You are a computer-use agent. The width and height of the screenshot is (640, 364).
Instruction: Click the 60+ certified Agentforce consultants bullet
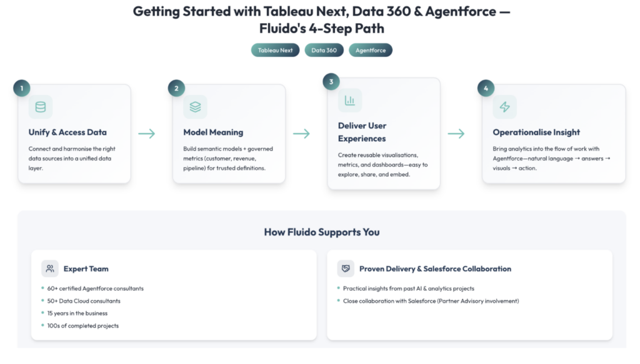96,288
